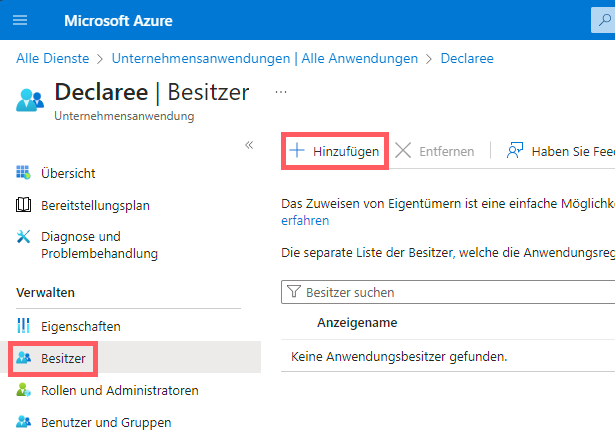
Task: Open the Benutzer und Gruppen icon
Action: coord(25,422)
